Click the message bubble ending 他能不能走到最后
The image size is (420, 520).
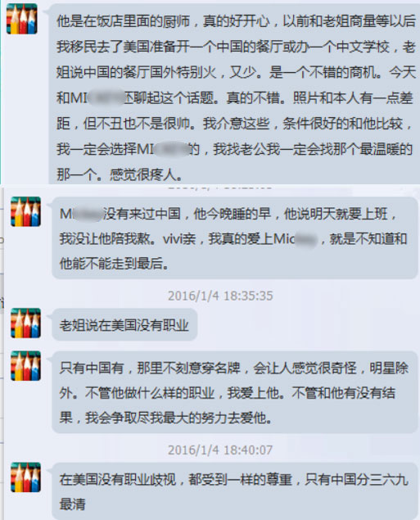click(x=235, y=237)
